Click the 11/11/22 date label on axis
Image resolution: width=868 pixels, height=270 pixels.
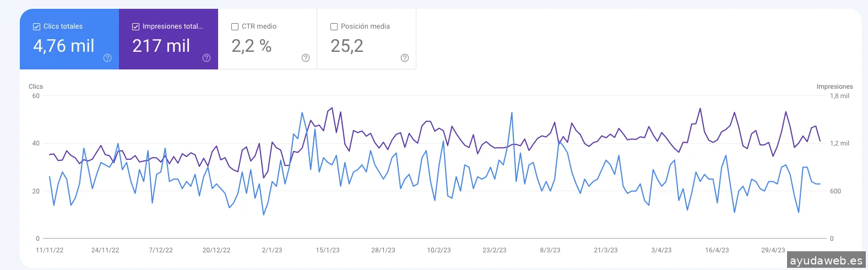click(x=50, y=250)
